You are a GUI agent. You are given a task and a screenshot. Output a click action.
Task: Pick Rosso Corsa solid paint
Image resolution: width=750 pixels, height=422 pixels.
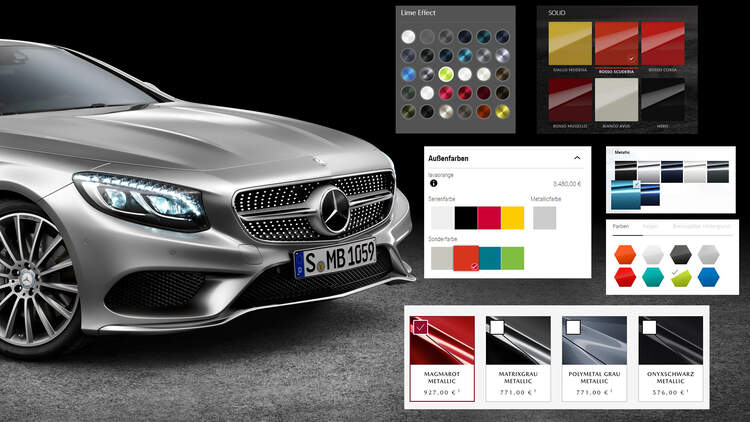tap(662, 44)
